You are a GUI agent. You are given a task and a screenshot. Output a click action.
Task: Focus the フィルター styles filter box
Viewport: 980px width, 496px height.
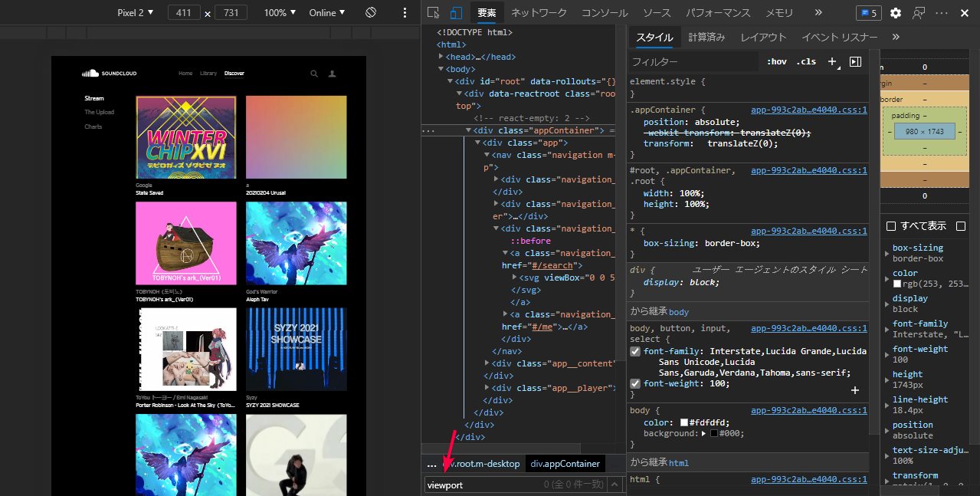pos(694,61)
